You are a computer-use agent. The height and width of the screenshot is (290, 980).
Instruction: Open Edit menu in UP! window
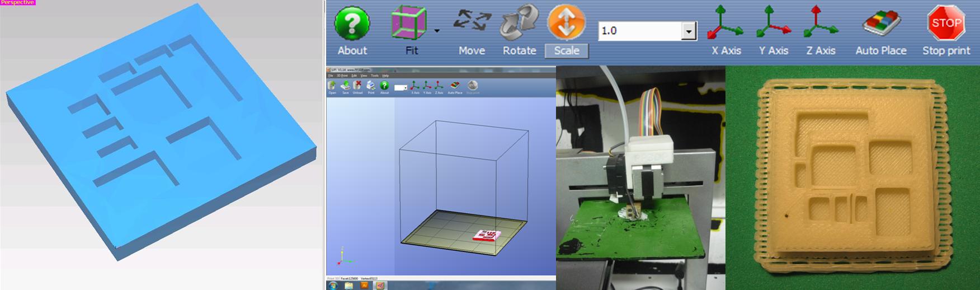(x=354, y=76)
